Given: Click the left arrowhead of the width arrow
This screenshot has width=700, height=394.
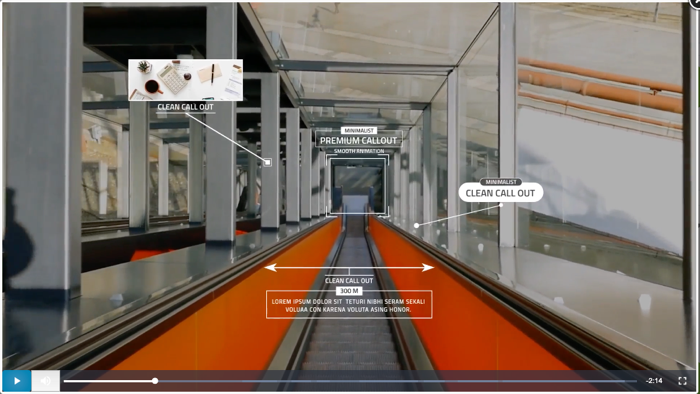Looking at the screenshot, I should pos(270,267).
